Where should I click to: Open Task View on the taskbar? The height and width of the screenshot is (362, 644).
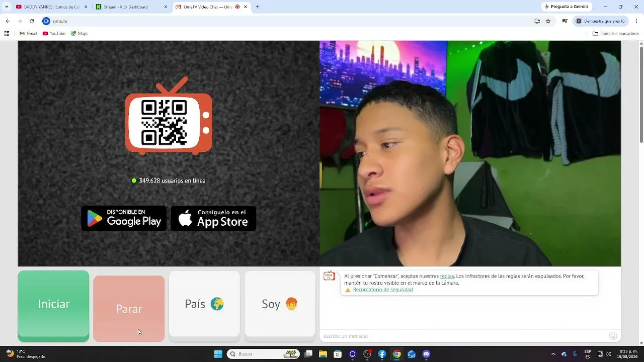click(308, 354)
